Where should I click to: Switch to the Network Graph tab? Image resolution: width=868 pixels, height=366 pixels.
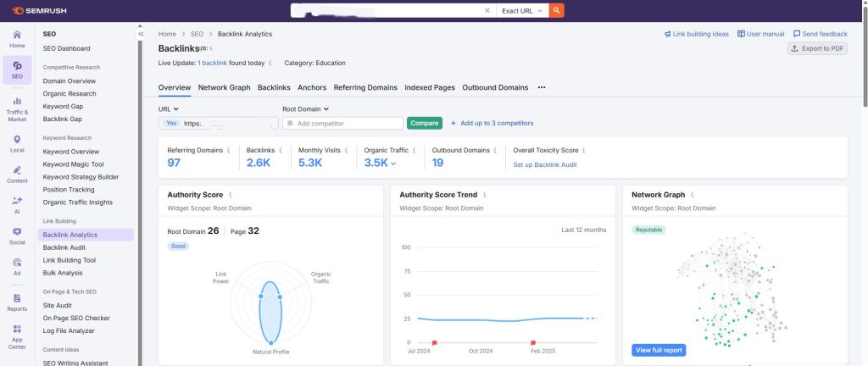pos(224,87)
